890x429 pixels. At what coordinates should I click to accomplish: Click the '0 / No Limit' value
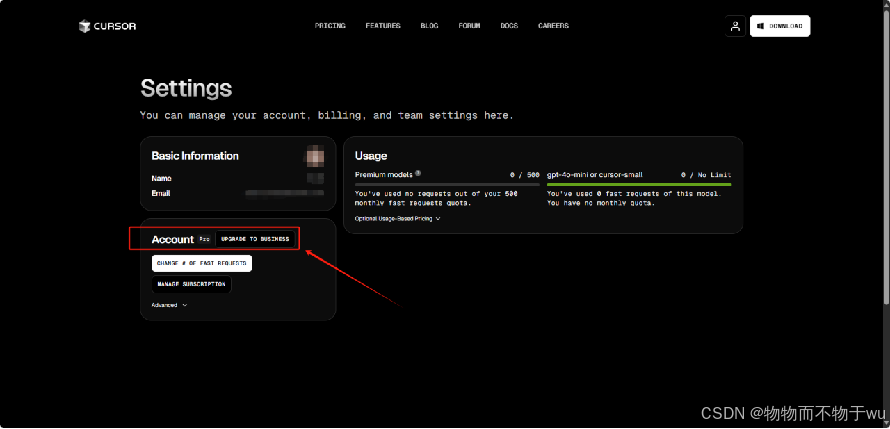[706, 175]
